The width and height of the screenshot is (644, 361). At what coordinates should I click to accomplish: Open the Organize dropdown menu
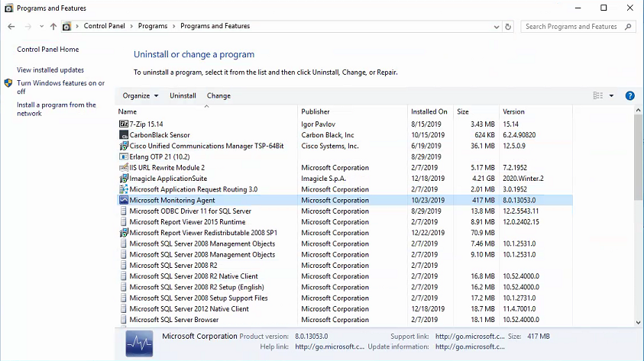tap(141, 96)
